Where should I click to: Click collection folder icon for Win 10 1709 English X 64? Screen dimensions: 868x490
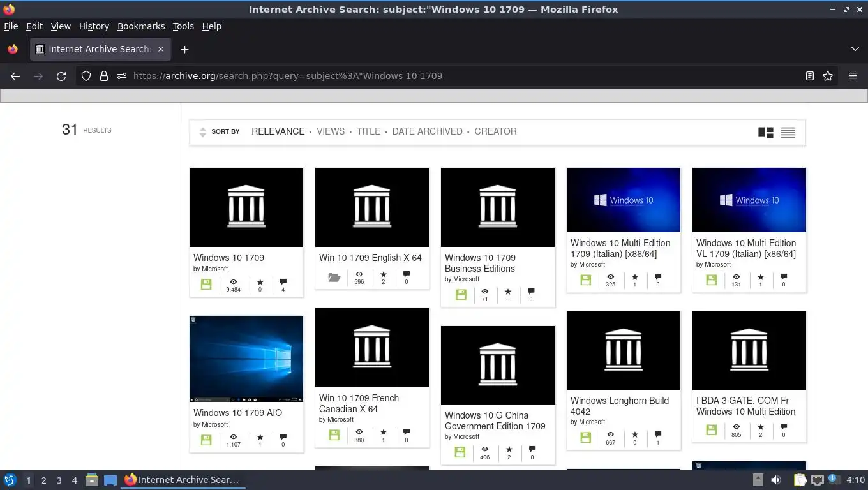334,278
